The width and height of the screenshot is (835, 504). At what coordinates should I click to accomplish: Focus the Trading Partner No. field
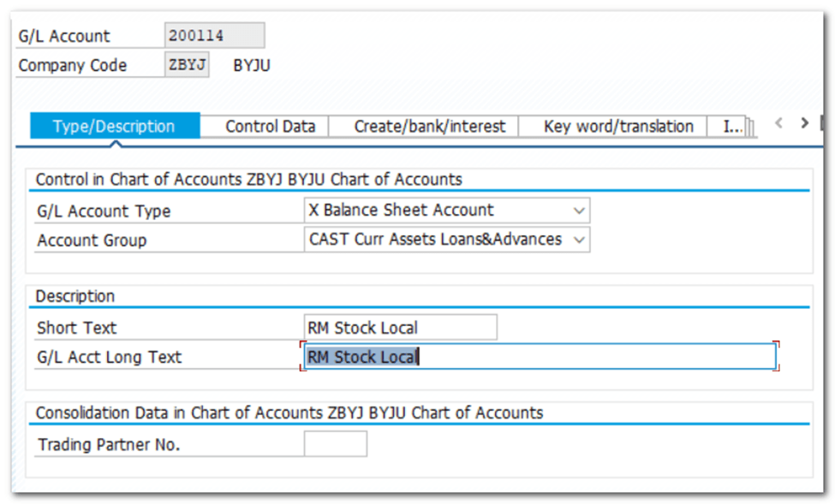pos(335,444)
